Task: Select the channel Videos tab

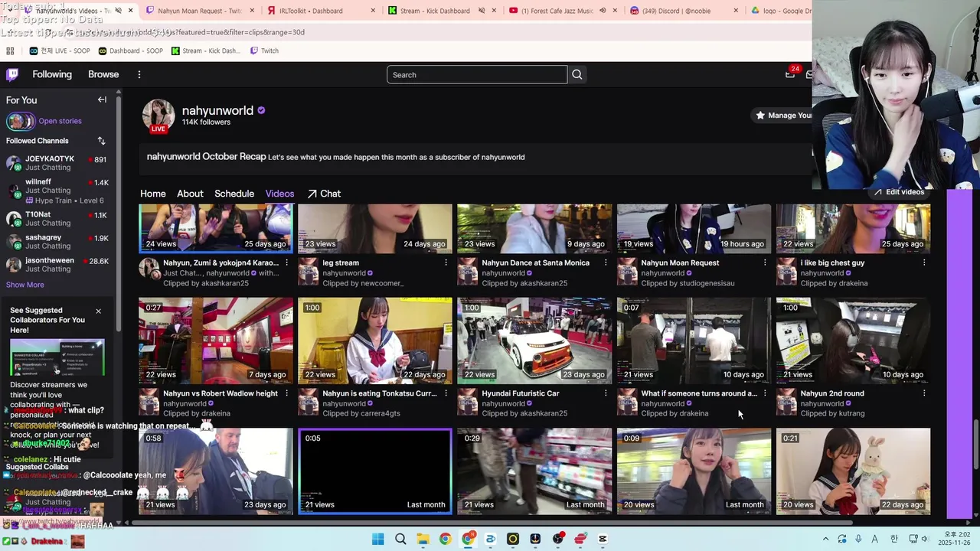Action: pos(279,194)
